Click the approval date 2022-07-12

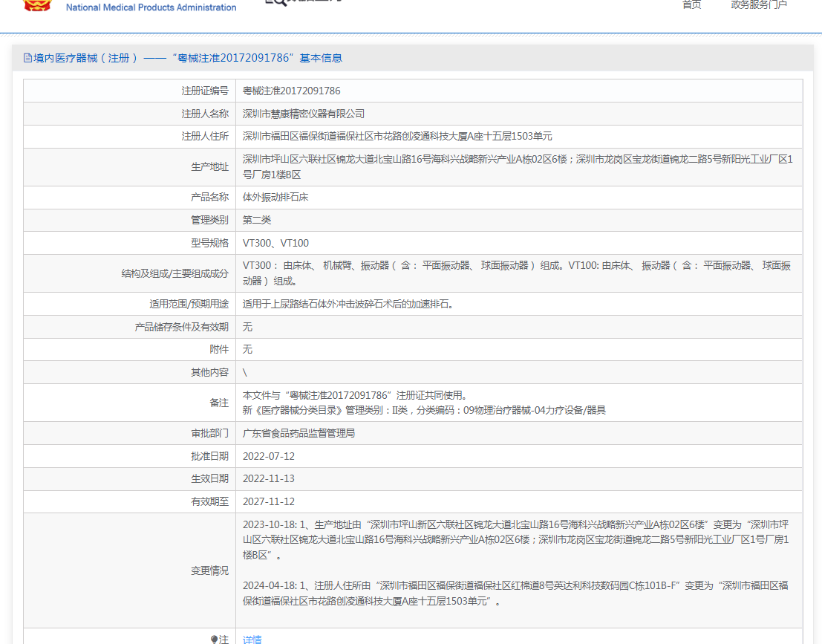[x=269, y=456]
